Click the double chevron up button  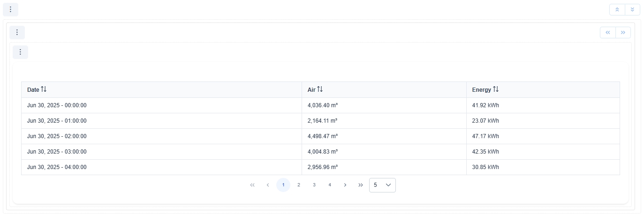[x=617, y=9]
